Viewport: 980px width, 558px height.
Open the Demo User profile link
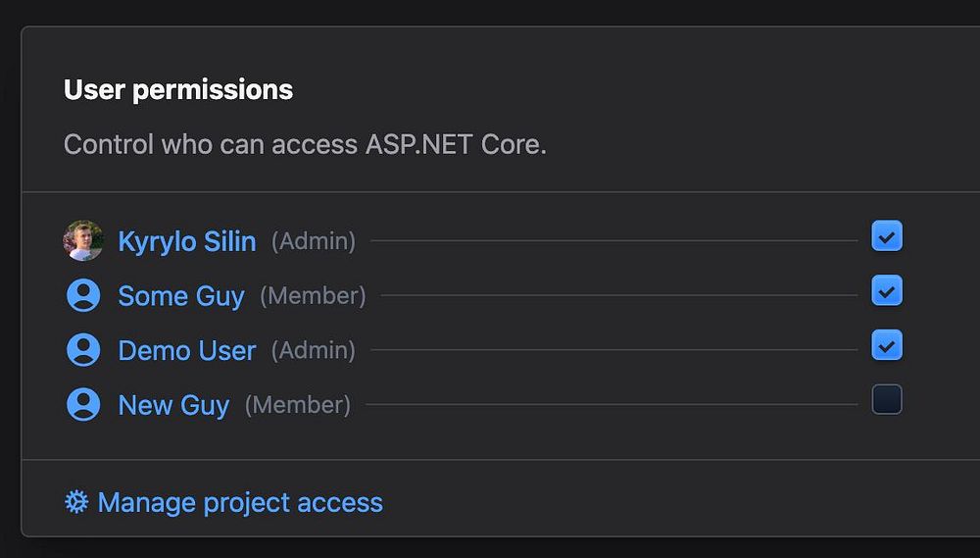click(186, 351)
